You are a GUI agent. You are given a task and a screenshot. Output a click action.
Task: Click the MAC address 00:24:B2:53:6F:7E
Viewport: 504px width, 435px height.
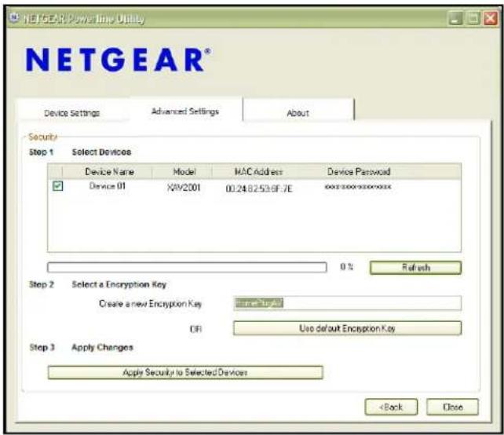coord(259,188)
